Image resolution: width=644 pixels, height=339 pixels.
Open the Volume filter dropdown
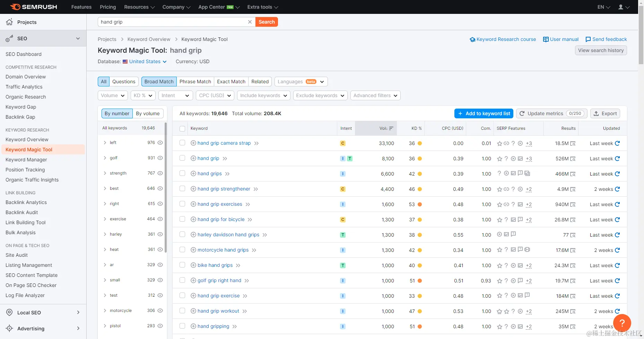coord(113,95)
